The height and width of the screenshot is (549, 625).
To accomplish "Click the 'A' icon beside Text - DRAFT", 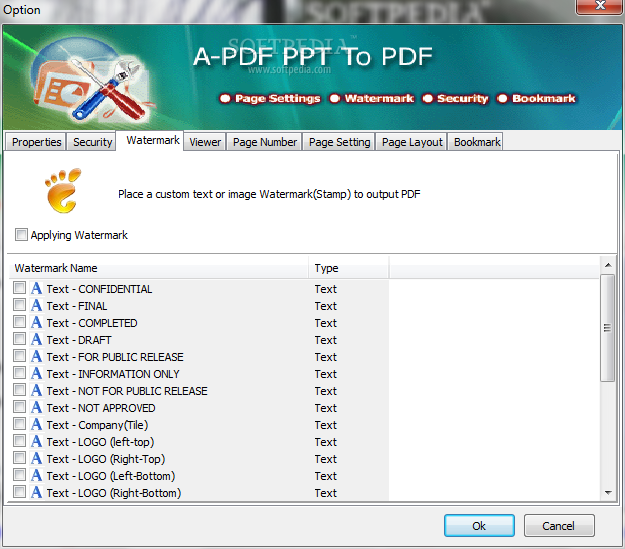I will 36,339.
